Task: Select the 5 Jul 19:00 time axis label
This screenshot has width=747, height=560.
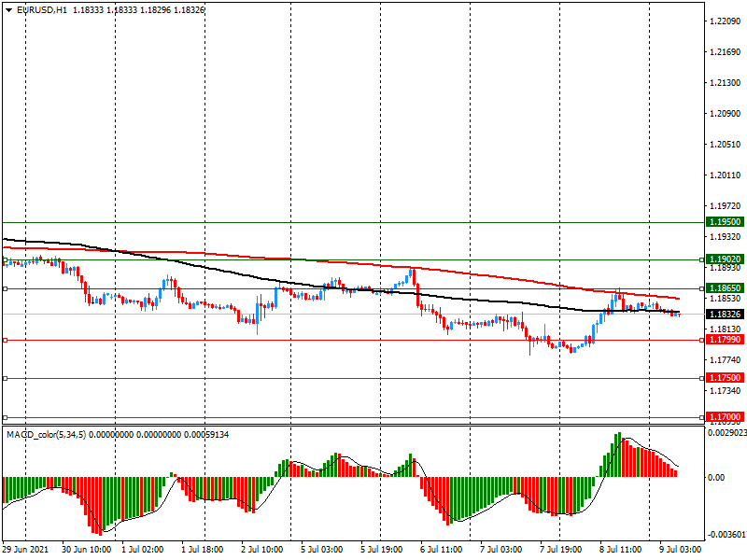Action: (381, 551)
